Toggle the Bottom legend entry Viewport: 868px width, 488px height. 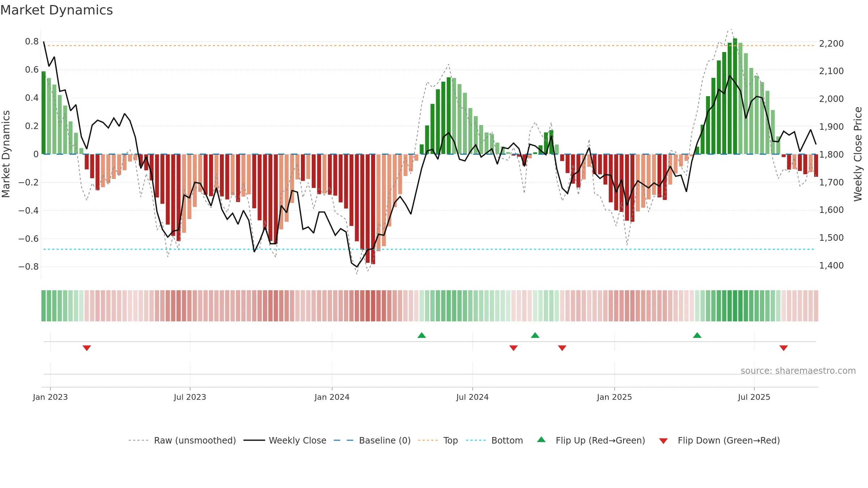(x=494, y=440)
